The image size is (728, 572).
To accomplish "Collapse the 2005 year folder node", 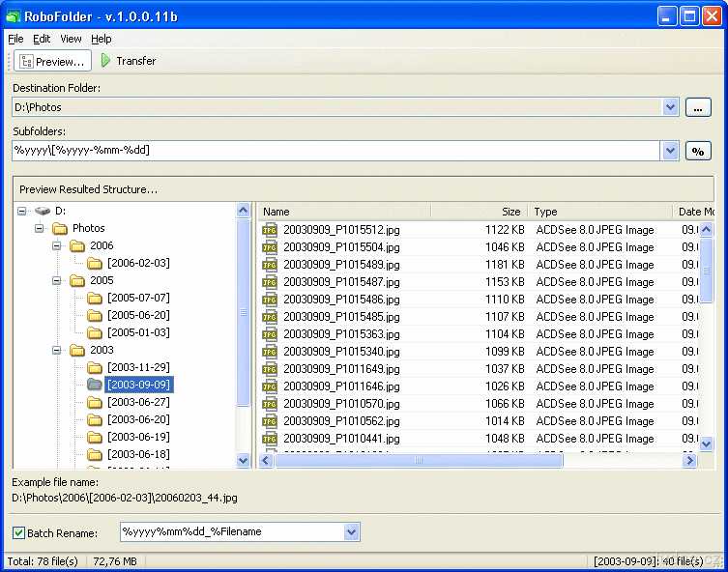I will 57,281.
